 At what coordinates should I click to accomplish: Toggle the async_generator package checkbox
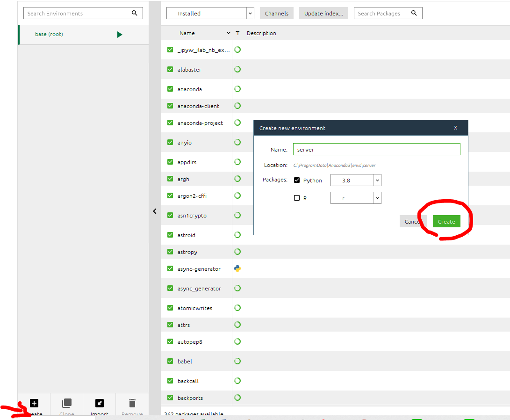tap(170, 288)
